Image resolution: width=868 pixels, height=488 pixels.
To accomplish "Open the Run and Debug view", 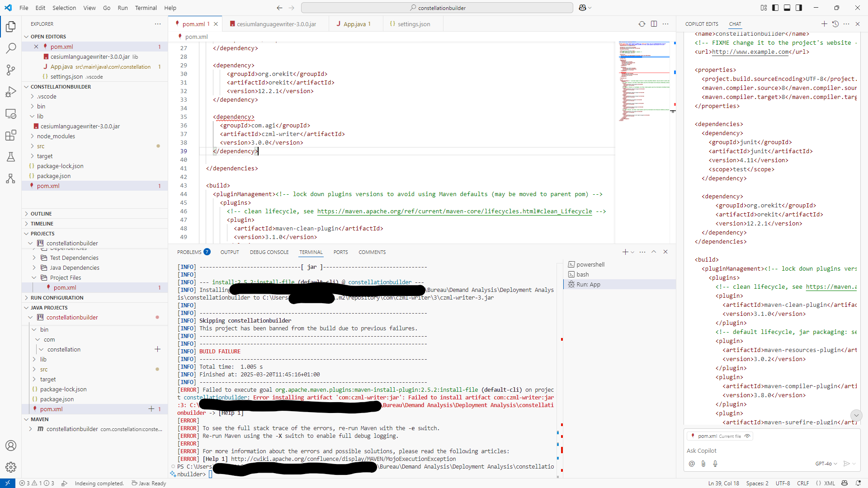I will (11, 92).
